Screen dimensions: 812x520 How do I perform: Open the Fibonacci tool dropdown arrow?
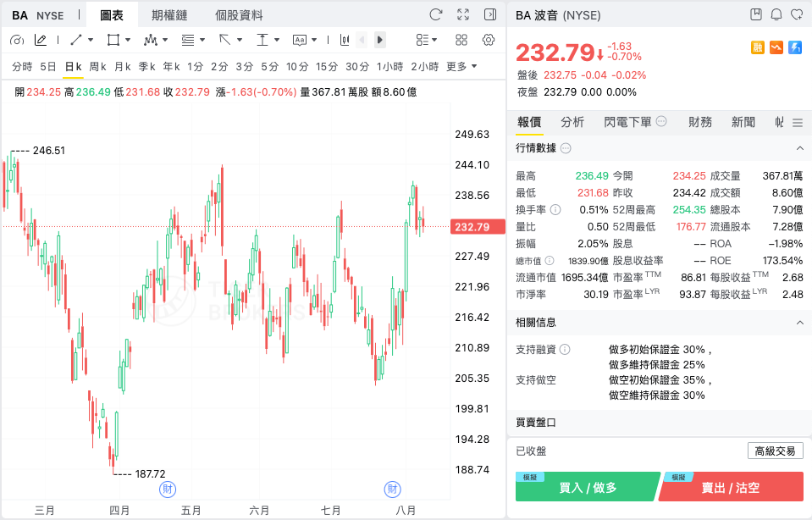202,40
